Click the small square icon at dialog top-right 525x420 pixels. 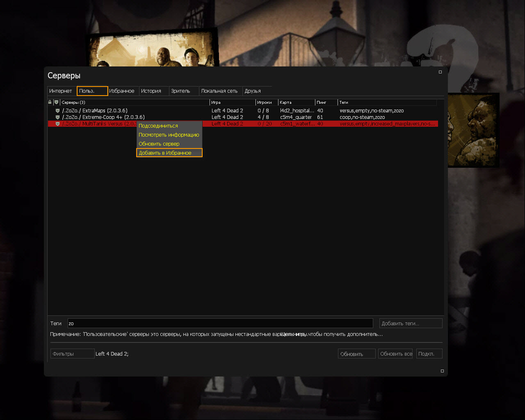coord(440,72)
